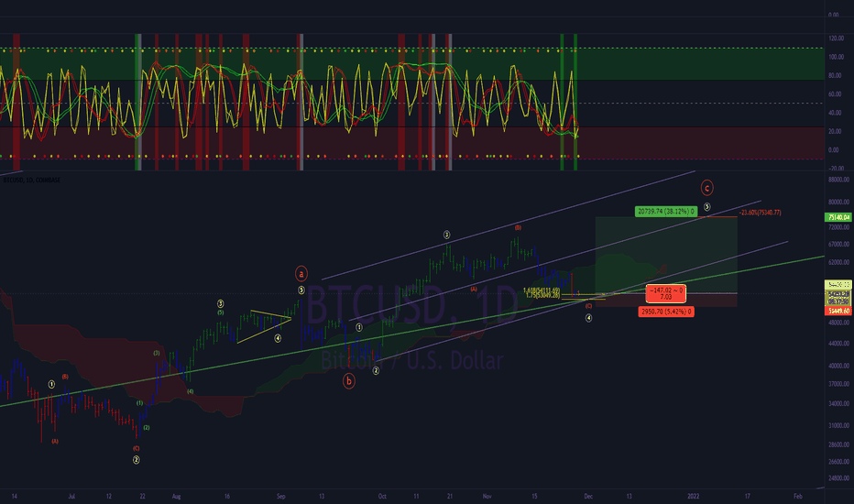Click the 2022 label on time axis
The height and width of the screenshot is (504, 854).
[x=694, y=497]
